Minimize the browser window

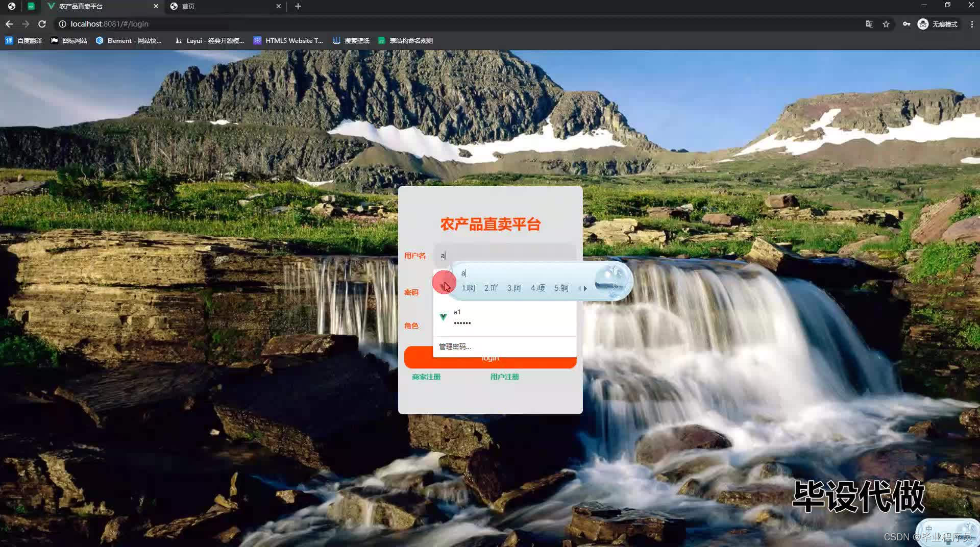click(923, 5)
